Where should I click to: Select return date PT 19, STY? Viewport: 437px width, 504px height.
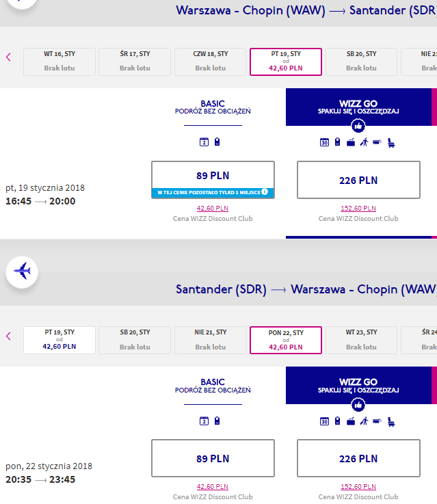(x=59, y=340)
